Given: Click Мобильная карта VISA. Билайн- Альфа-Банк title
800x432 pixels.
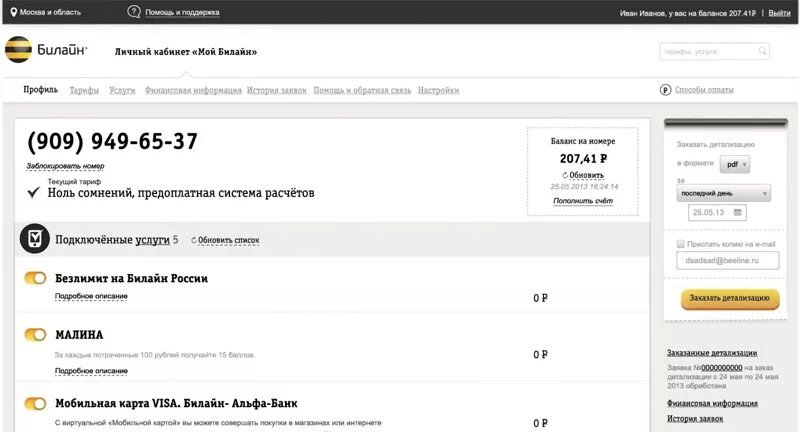Looking at the screenshot, I should click(176, 403).
